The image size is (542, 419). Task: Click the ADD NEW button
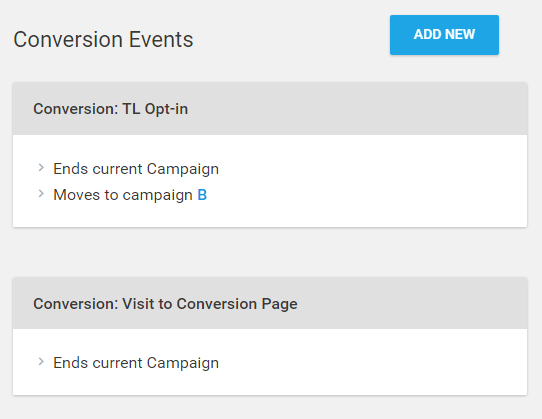(x=444, y=35)
